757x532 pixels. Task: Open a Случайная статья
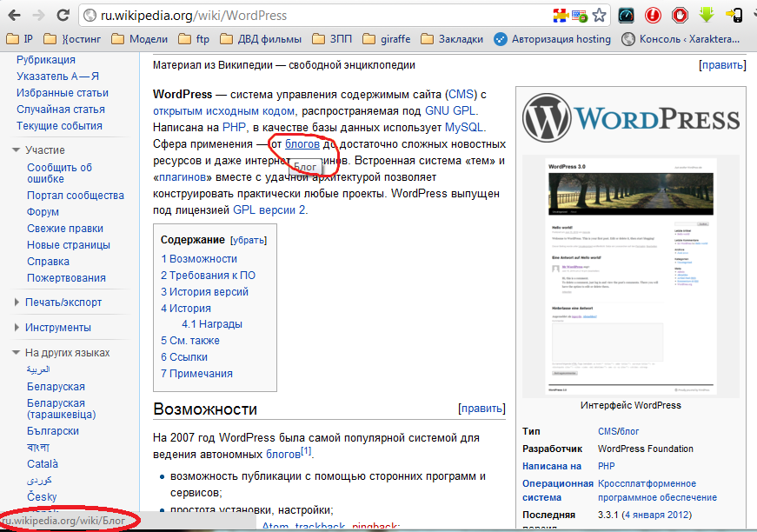[61, 110]
